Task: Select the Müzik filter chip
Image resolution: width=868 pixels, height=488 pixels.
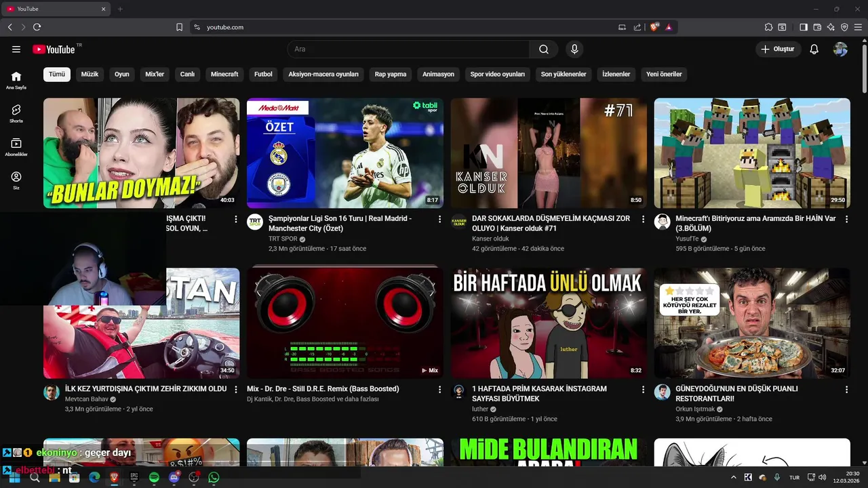Action: (x=90, y=74)
